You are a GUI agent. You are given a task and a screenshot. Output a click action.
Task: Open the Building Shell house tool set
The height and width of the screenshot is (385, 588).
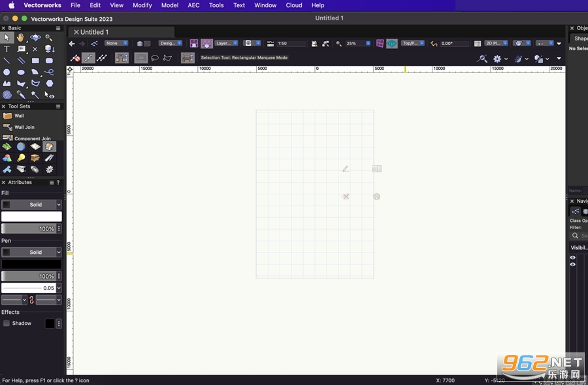(x=49, y=146)
